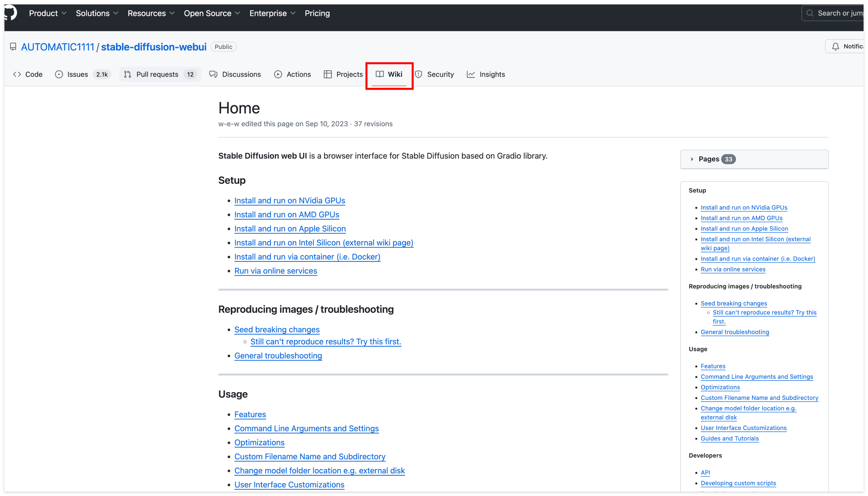
Task: Switch to the Code tab
Action: 34,74
